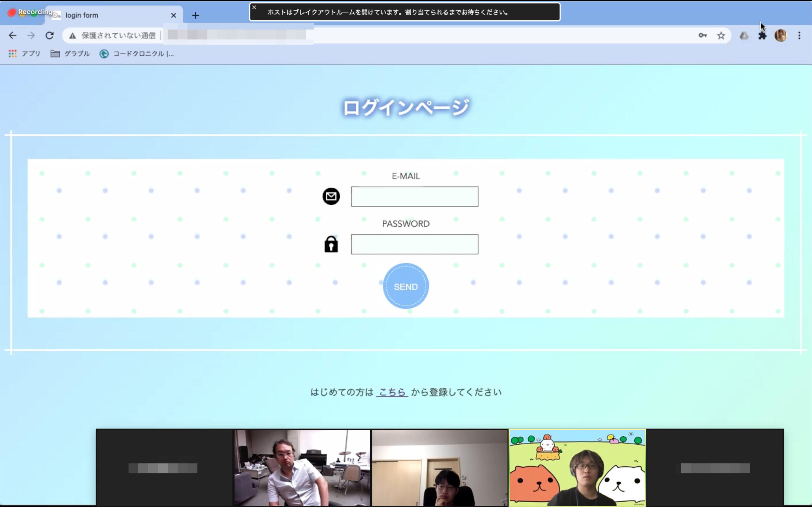This screenshot has height=507, width=812.
Task: Click the PASSWORD input field
Action: (414, 244)
